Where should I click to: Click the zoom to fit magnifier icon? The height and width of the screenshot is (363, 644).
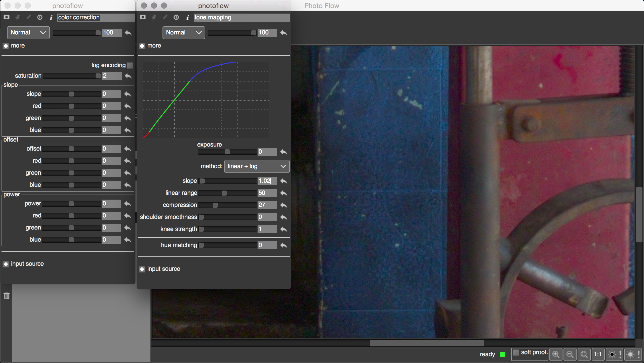click(584, 354)
